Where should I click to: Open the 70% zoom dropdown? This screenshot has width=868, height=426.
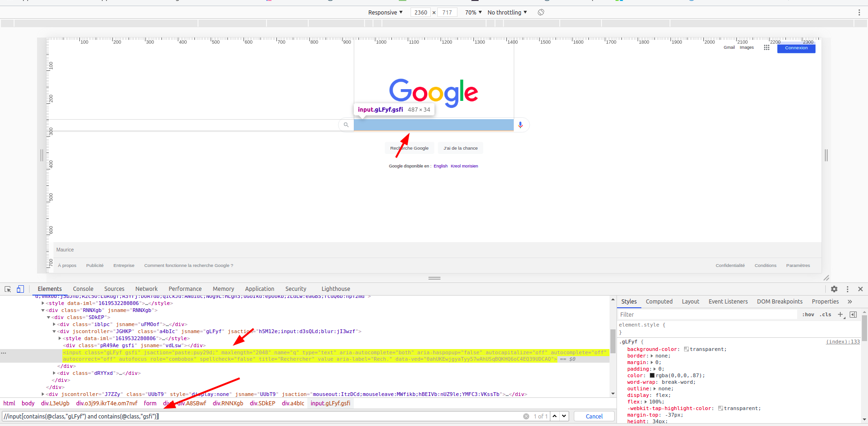pyautogui.click(x=473, y=13)
